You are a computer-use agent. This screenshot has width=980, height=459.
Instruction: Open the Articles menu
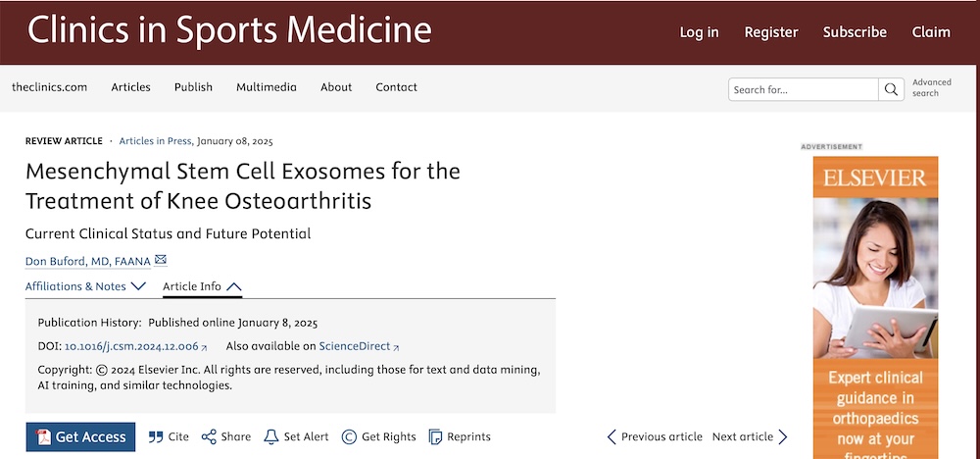click(x=130, y=87)
